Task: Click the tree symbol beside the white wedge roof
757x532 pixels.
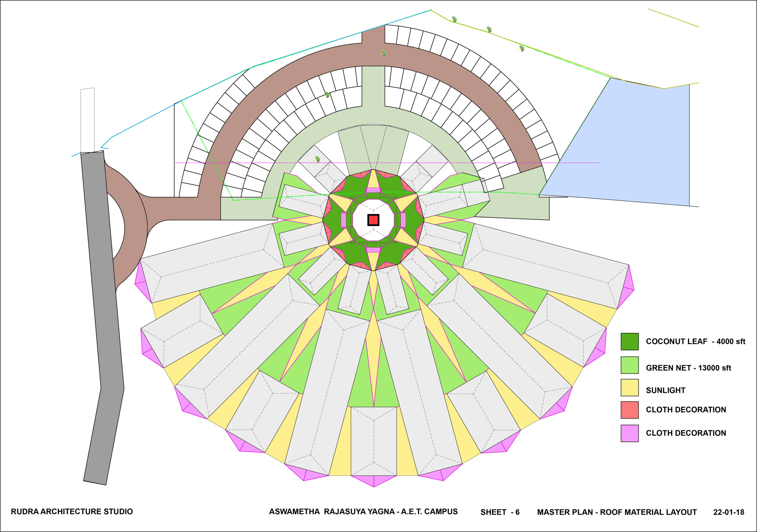Action: coord(317,159)
